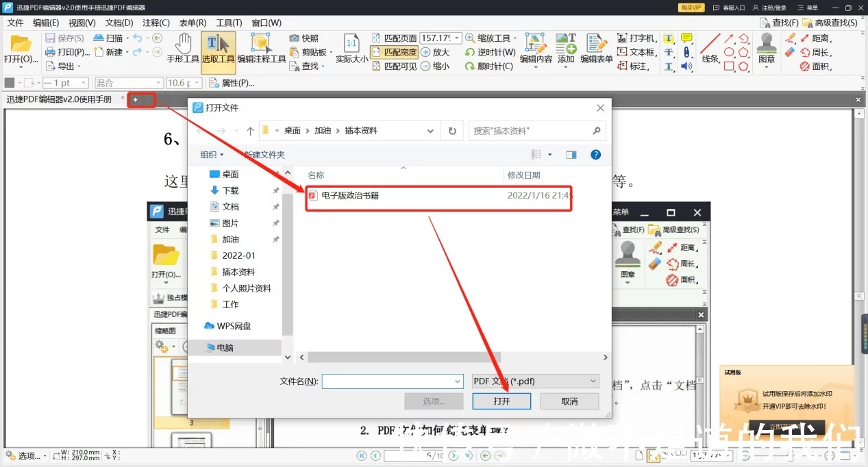
Task: Open the zoom percentage dropdown
Action: [457, 38]
